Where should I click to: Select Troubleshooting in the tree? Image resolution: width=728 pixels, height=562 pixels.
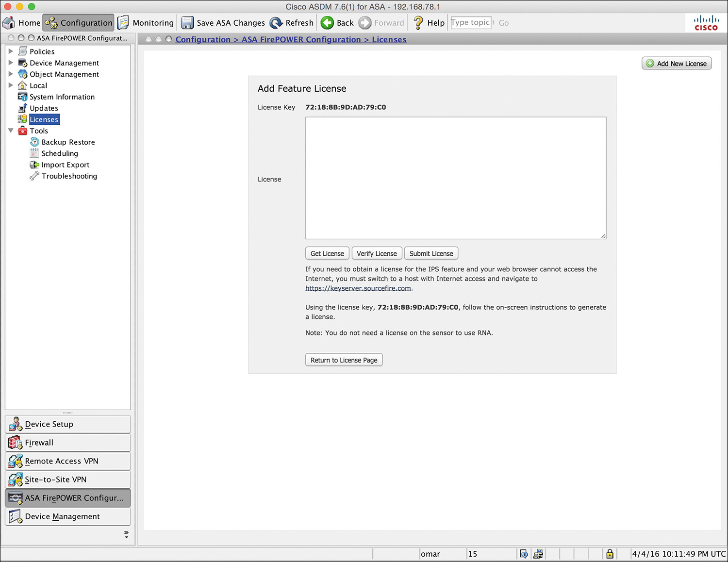tap(69, 176)
